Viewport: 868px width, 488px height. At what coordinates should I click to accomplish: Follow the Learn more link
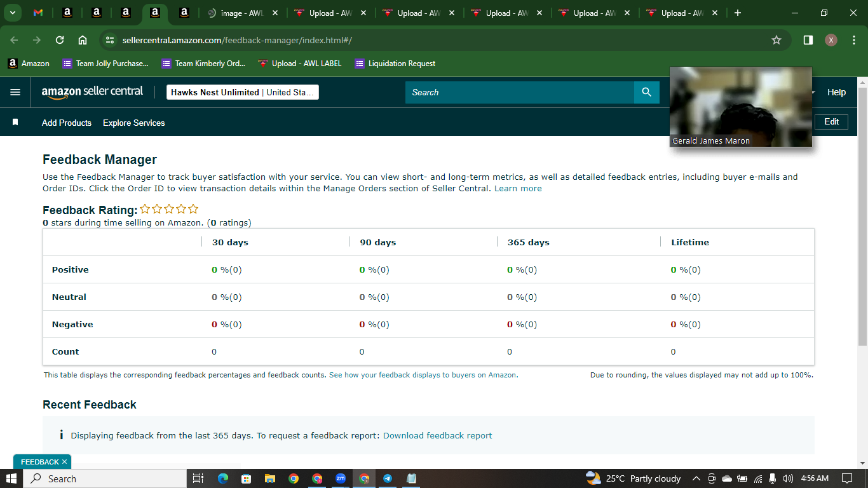[518, 189]
